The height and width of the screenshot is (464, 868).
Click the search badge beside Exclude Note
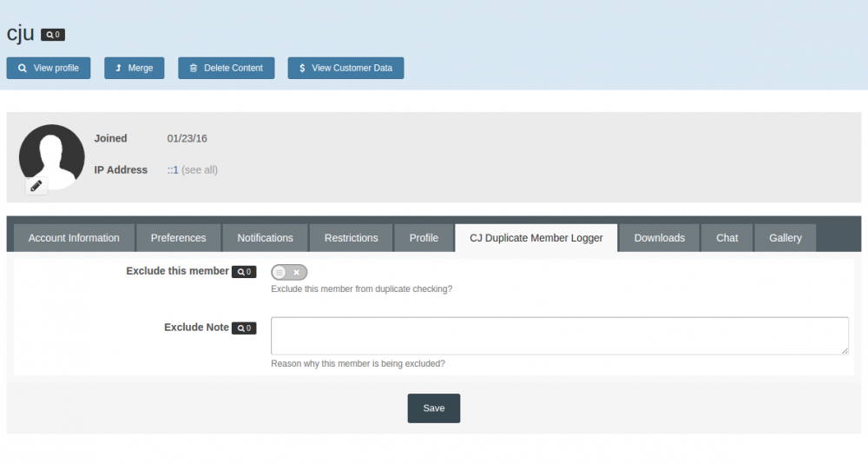point(244,328)
